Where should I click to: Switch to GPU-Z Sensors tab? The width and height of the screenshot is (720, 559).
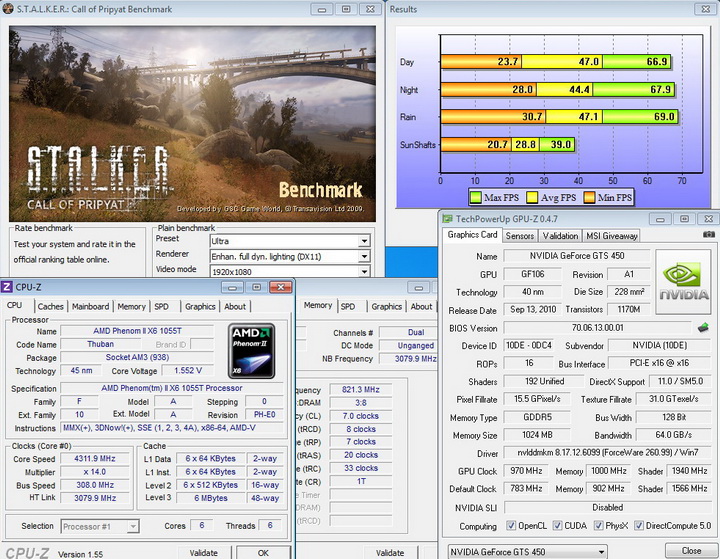click(519, 236)
